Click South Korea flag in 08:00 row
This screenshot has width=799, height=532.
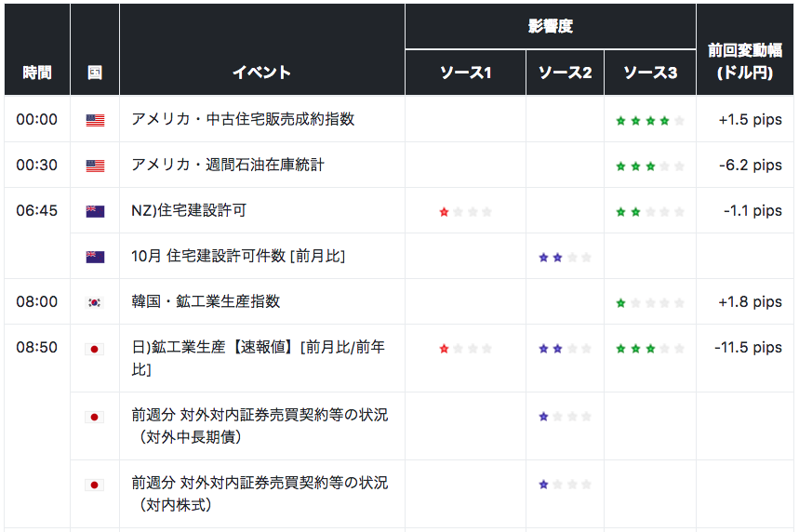(95, 302)
